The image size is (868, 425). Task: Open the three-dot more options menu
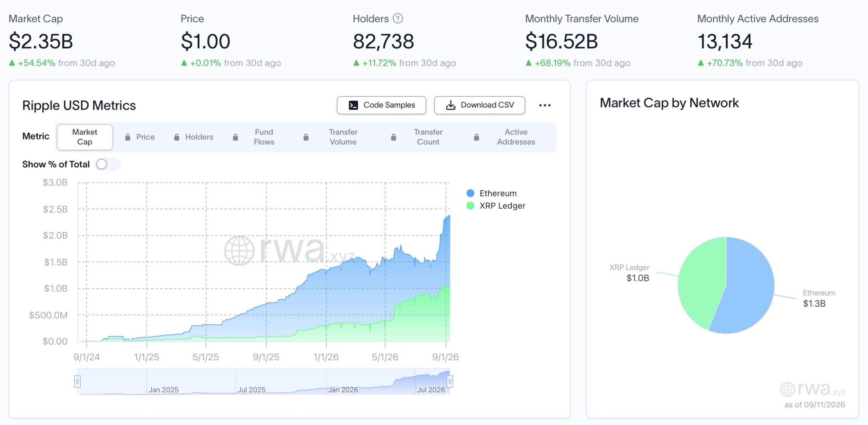pyautogui.click(x=545, y=105)
